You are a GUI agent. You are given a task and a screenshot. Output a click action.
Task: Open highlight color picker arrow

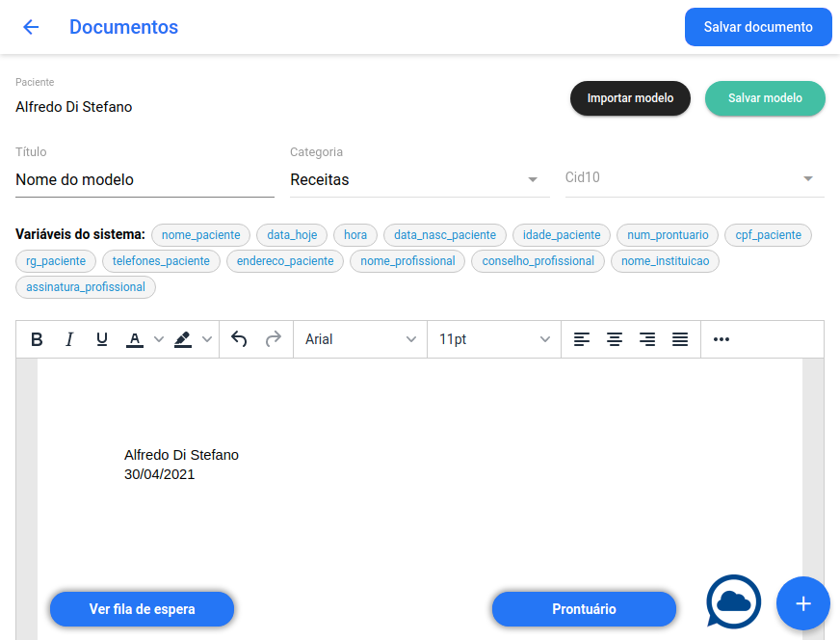(207, 339)
